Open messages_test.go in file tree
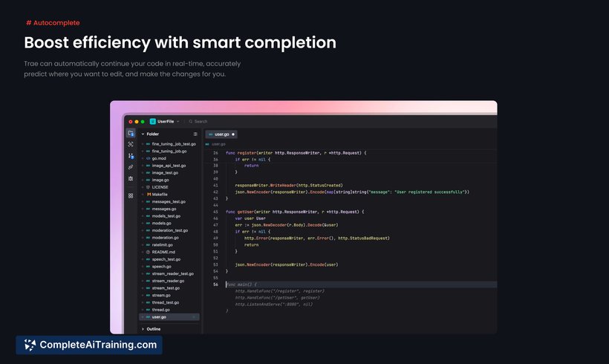This screenshot has width=609, height=364. coord(169,201)
